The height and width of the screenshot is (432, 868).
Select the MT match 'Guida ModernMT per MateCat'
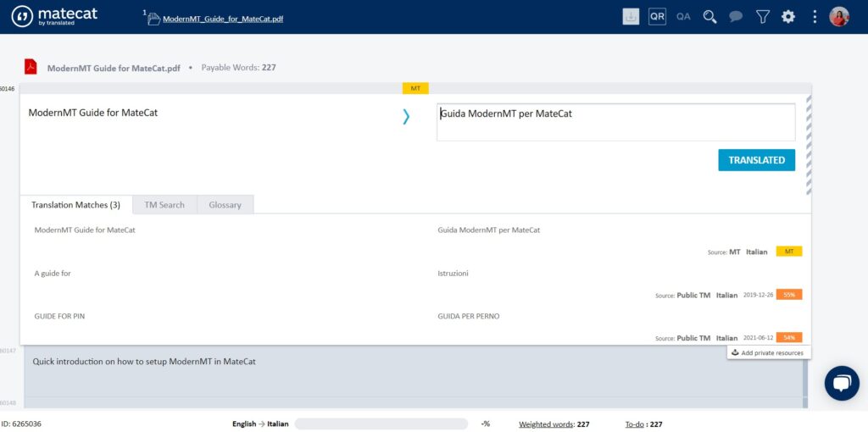[x=489, y=230]
